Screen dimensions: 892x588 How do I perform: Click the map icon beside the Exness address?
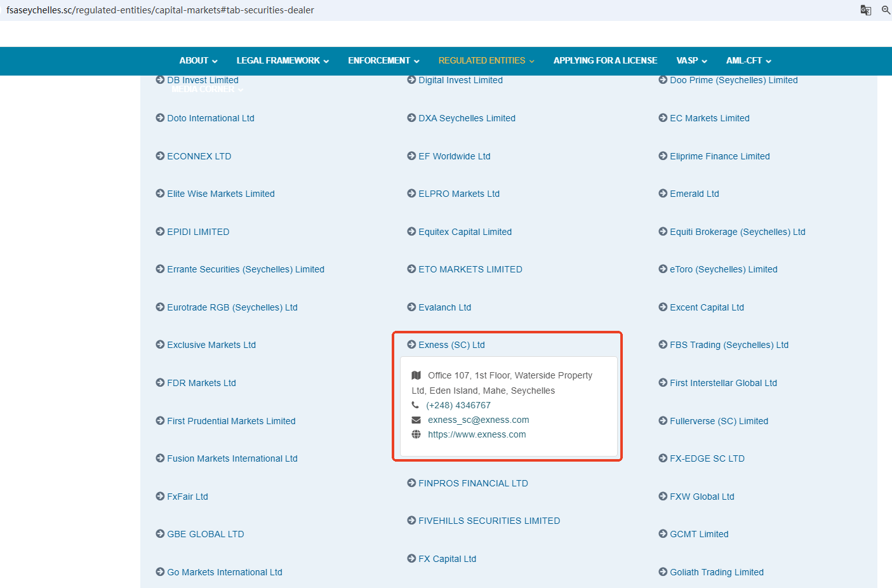416,375
